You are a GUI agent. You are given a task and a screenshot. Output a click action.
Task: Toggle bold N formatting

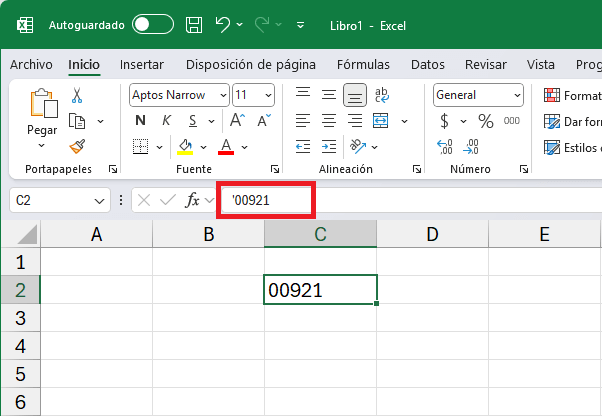(141, 121)
